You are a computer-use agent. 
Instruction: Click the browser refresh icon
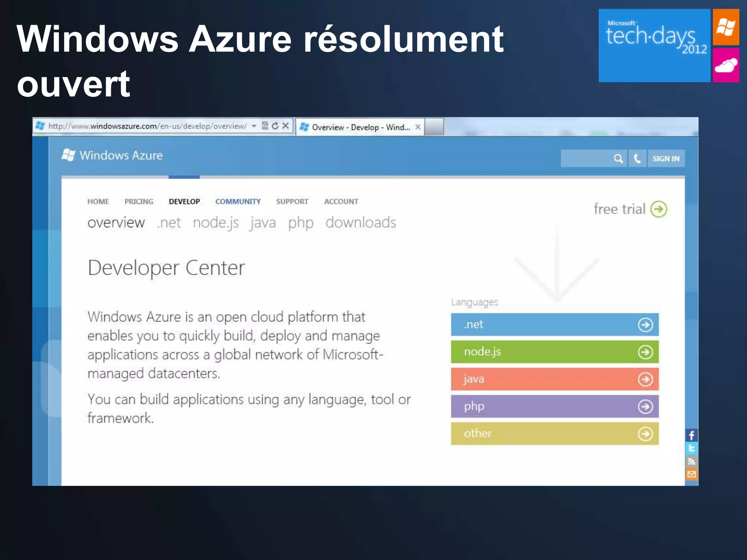pyautogui.click(x=275, y=126)
